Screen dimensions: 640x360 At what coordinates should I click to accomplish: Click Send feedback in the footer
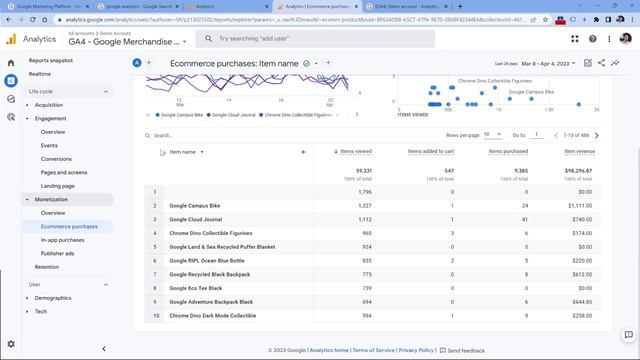462,351
